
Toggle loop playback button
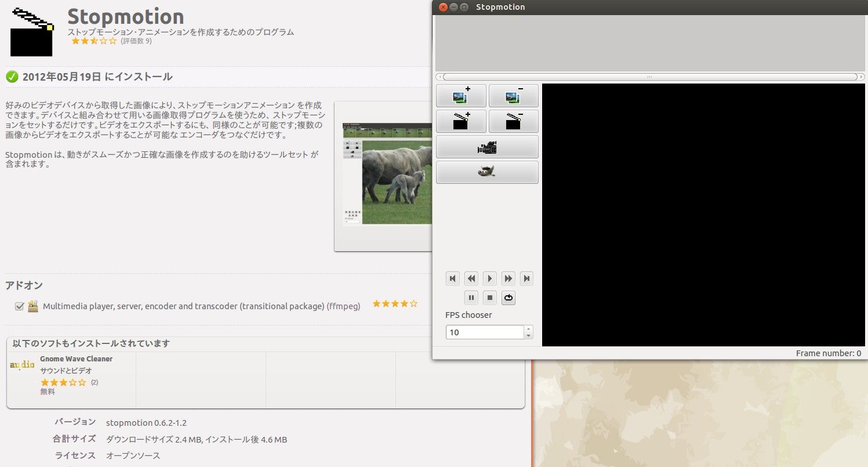coord(509,298)
